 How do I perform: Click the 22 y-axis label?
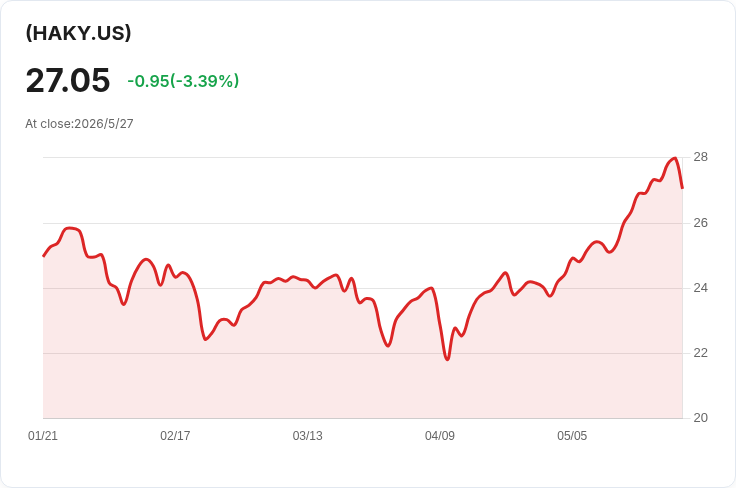pos(700,353)
